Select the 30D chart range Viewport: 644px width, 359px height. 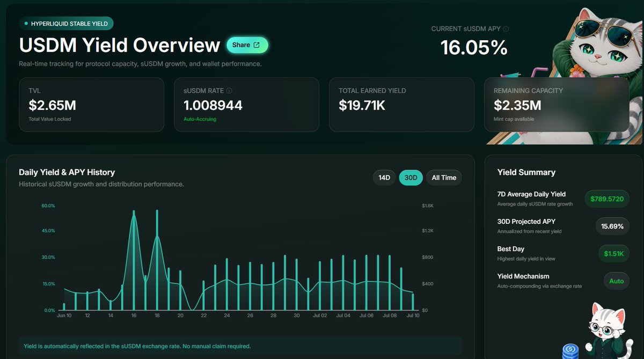click(411, 178)
